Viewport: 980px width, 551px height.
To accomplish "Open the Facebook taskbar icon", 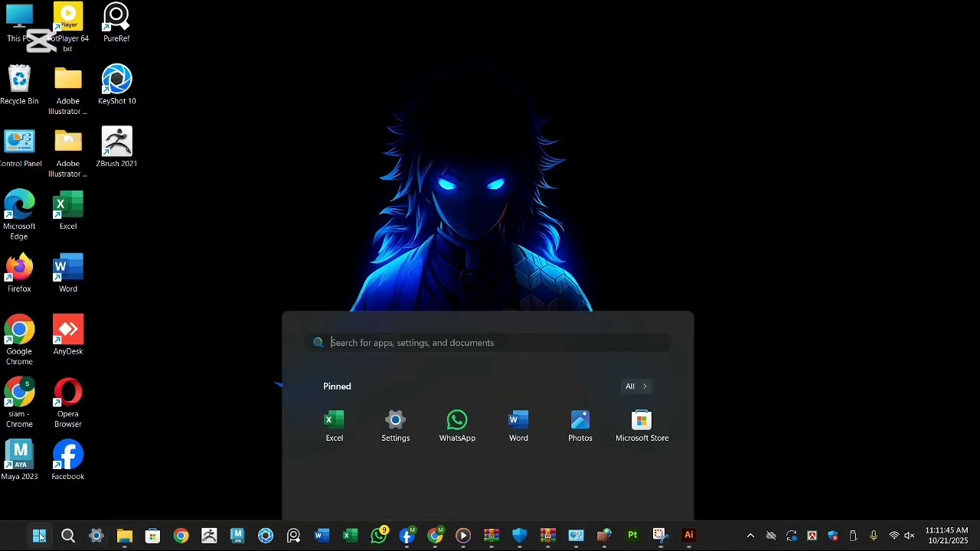I will pyautogui.click(x=407, y=535).
